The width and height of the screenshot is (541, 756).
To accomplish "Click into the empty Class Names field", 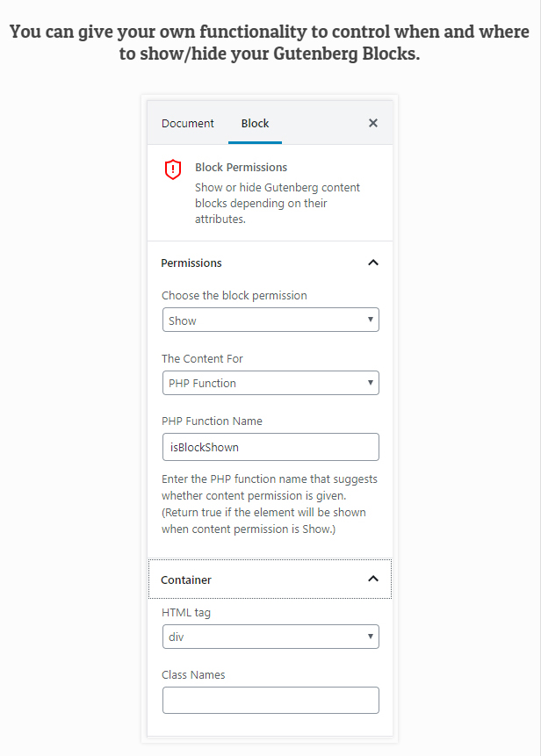I will tap(270, 700).
